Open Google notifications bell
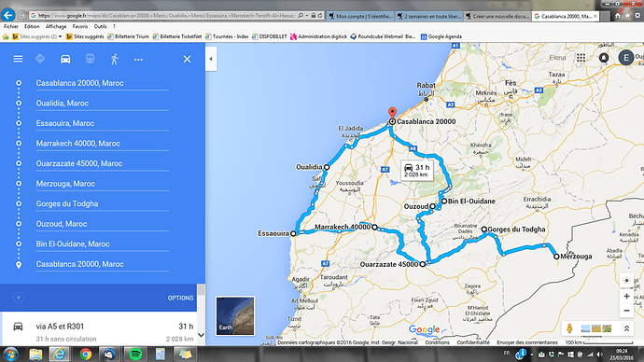644x362 pixels. (x=604, y=58)
